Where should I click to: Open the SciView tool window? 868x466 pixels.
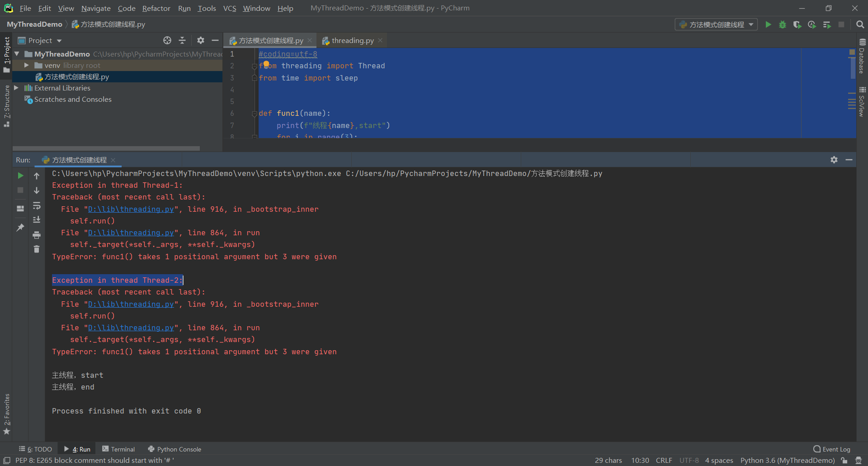[862, 102]
